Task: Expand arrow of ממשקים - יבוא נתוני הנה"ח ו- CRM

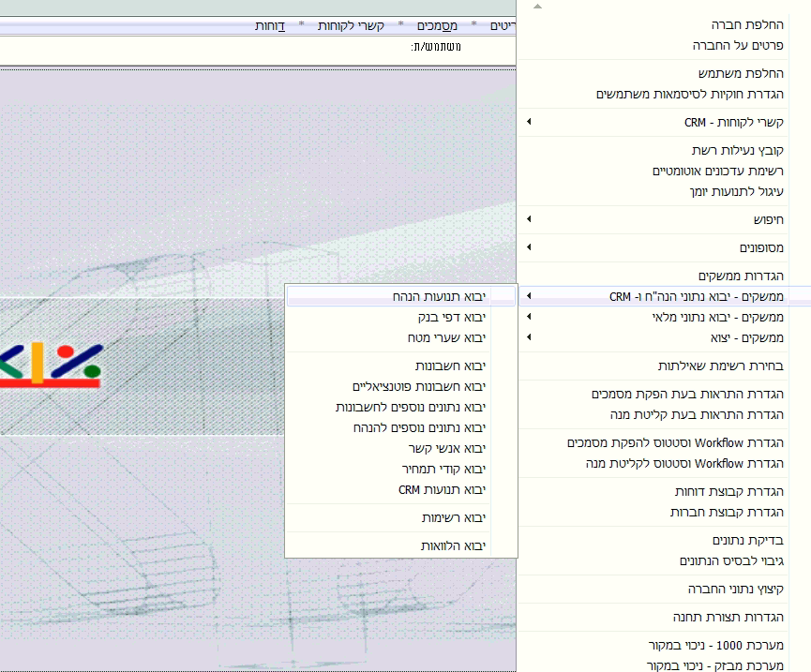Action: (529, 295)
